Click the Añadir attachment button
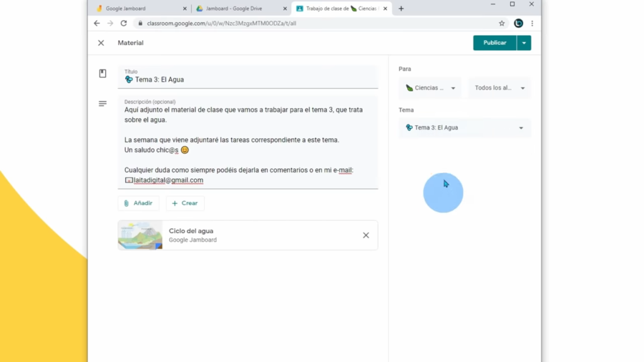The width and height of the screenshot is (644, 362). coord(138,203)
